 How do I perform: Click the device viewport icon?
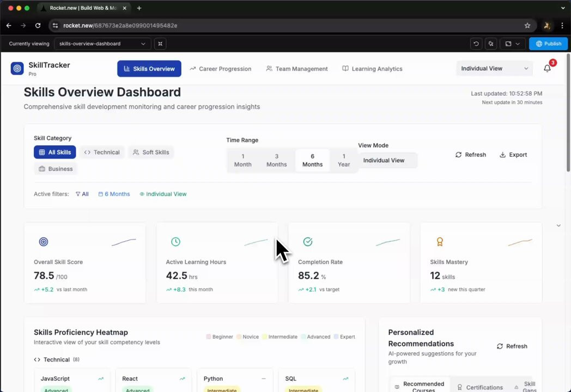pyautogui.click(x=508, y=44)
